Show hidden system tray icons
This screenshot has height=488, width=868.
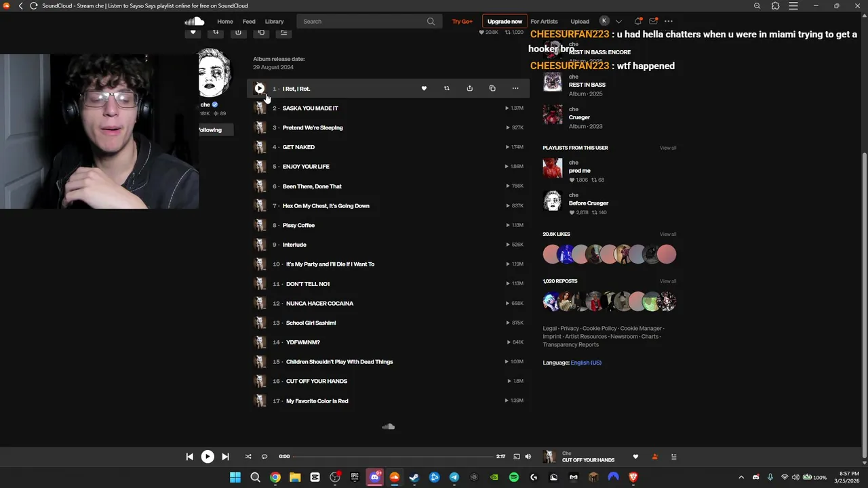coord(741,477)
